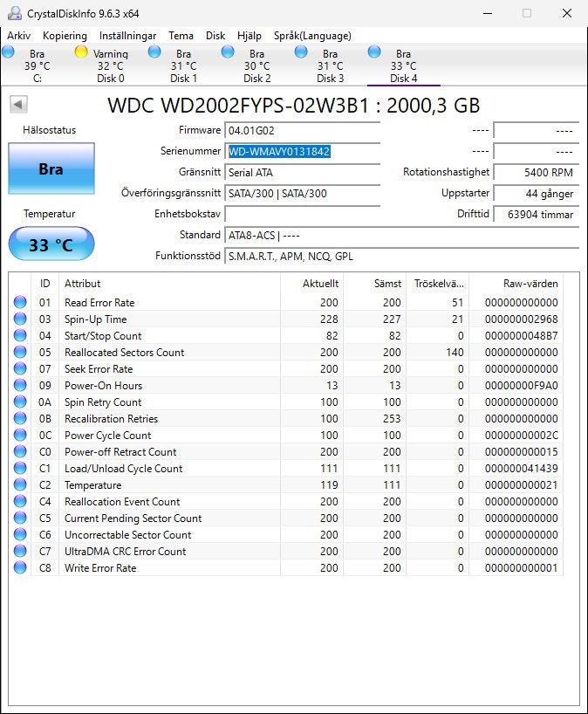Image resolution: width=588 pixels, height=714 pixels.
Task: Click status orb for Load/Unload Cycle Count row
Action: pos(20,468)
